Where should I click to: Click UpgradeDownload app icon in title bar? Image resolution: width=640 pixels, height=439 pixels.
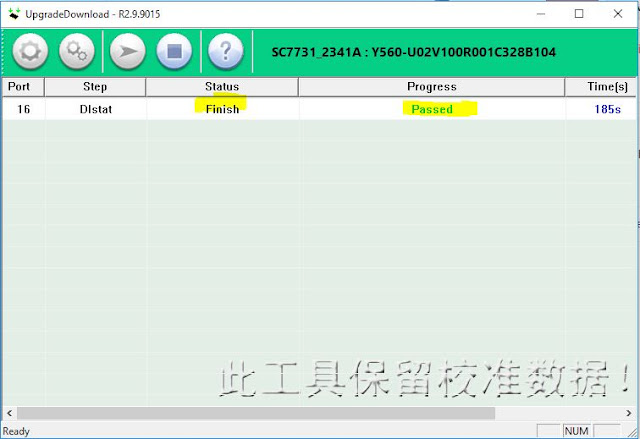pyautogui.click(x=14, y=14)
